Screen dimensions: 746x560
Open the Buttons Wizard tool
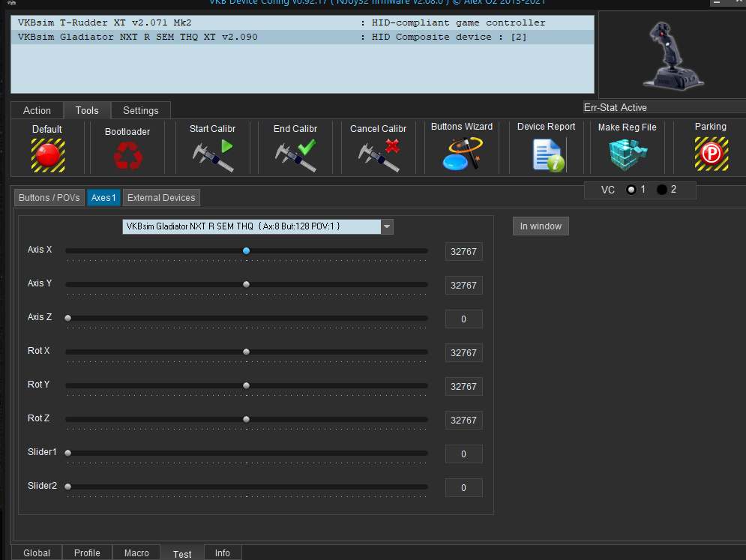[x=462, y=153]
